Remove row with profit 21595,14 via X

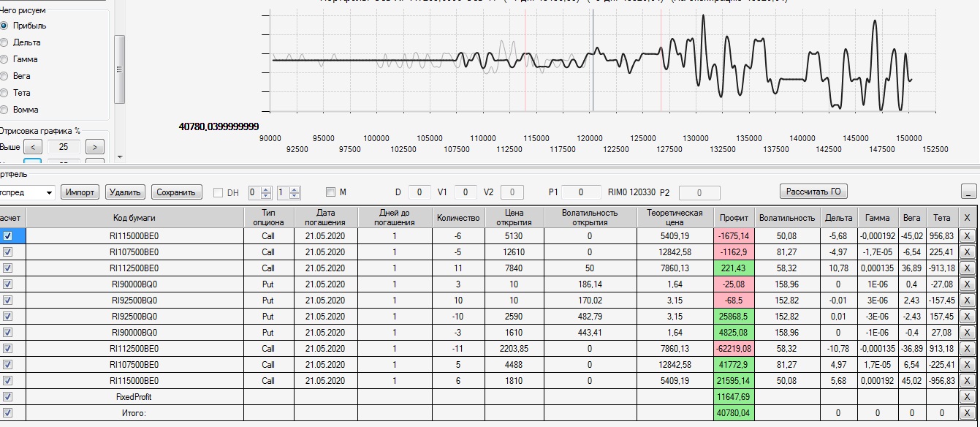click(x=966, y=381)
